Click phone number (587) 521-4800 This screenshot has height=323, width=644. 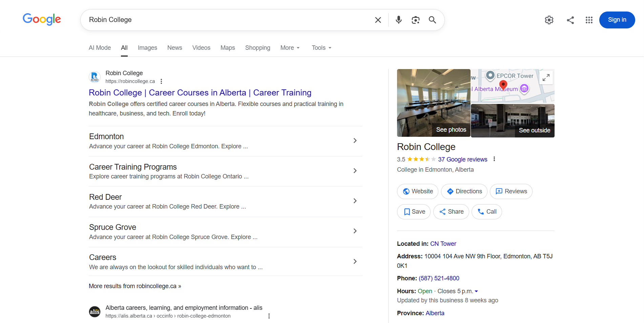[x=439, y=278]
